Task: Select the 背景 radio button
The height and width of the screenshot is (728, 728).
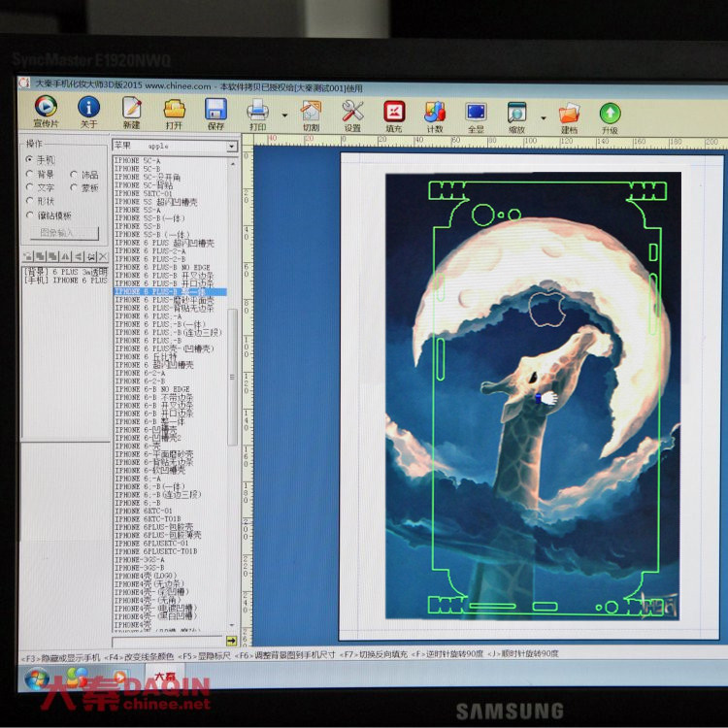Action: click(29, 174)
